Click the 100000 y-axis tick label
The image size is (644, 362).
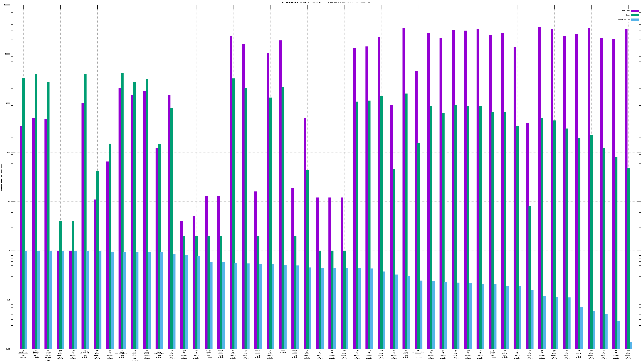pyautogui.click(x=7, y=5)
